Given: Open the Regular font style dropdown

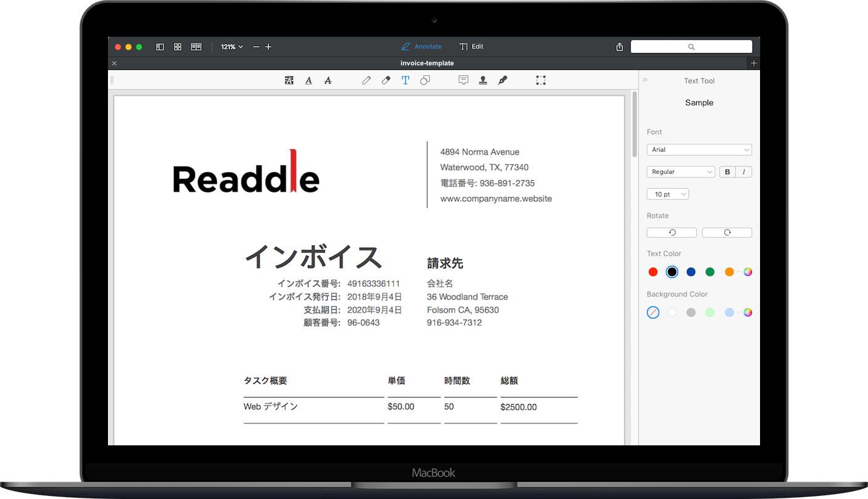Looking at the screenshot, I should tap(680, 172).
